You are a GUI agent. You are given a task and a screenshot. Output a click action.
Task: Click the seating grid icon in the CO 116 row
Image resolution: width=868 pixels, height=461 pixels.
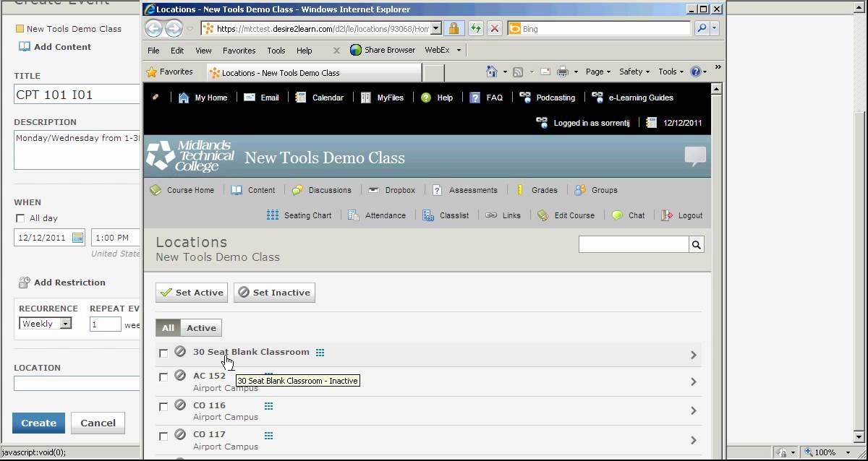[x=269, y=406]
